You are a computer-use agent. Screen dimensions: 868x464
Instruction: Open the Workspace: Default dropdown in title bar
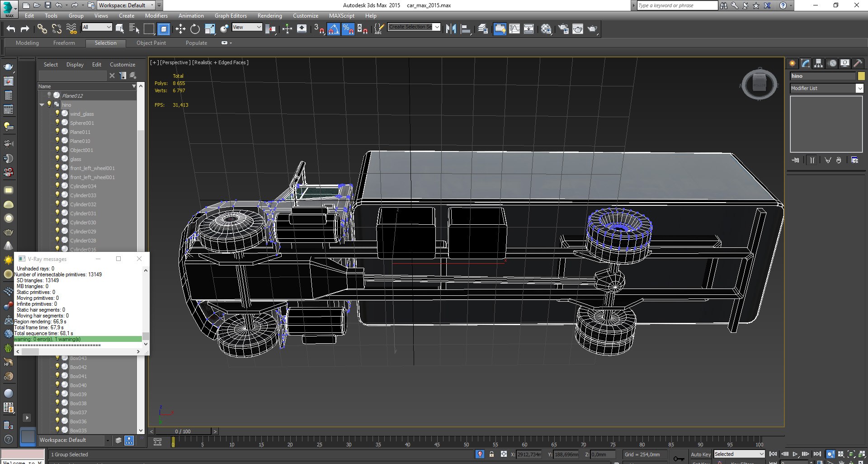(x=126, y=5)
